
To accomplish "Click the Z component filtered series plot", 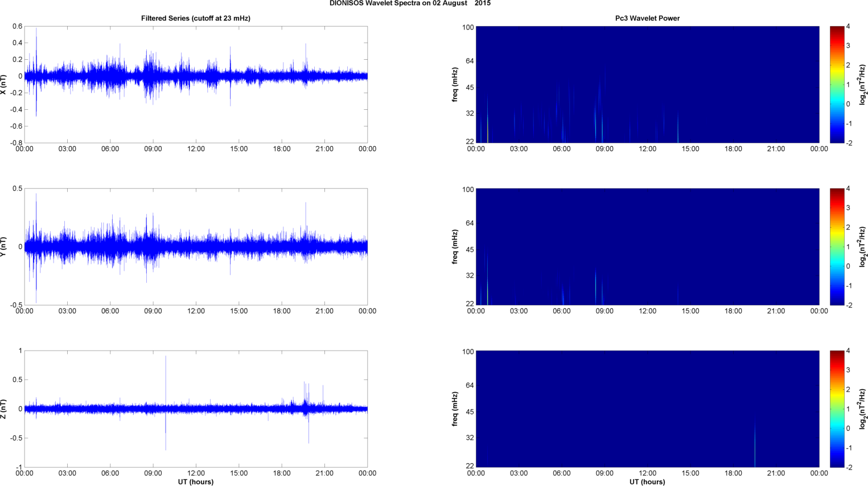I will coord(196,409).
